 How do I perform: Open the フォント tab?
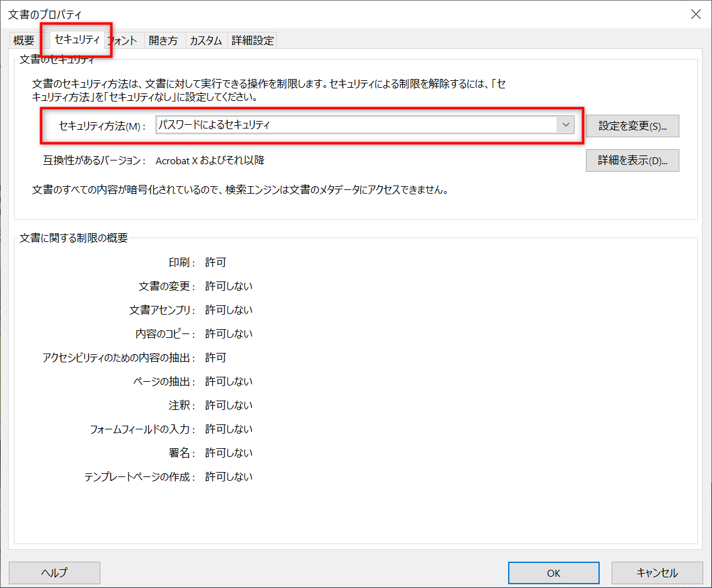click(x=124, y=41)
